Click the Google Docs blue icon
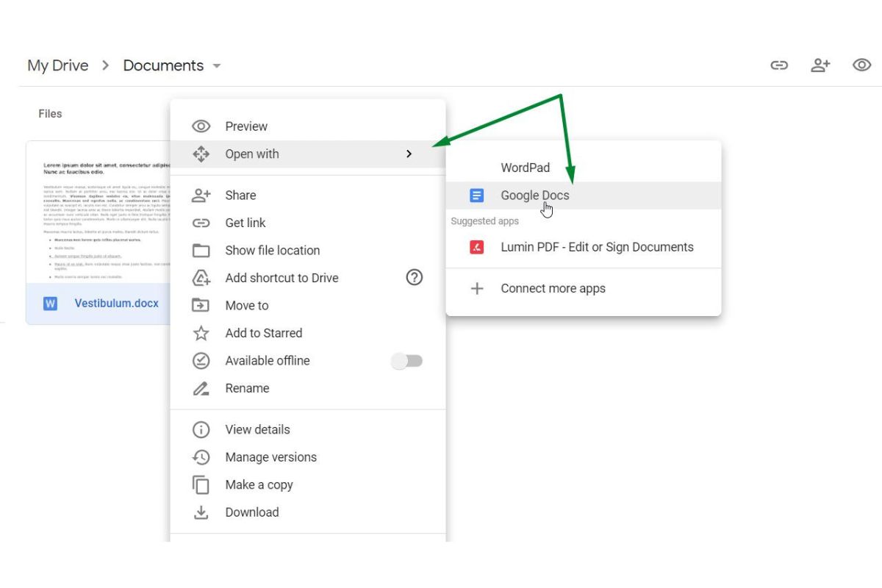Screen dimensions: 882x588 tap(477, 196)
